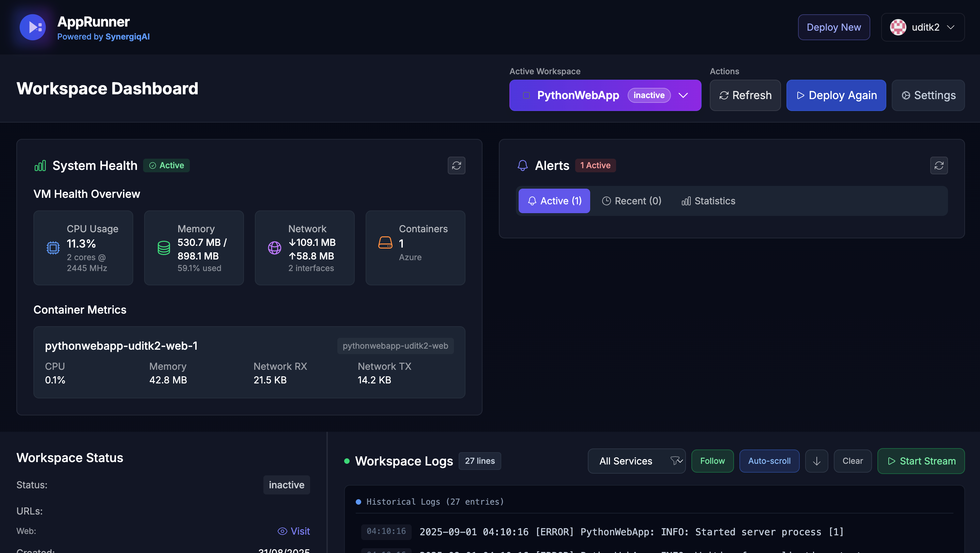The image size is (980, 553).
Task: Click the Refresh action button
Action: click(x=745, y=95)
